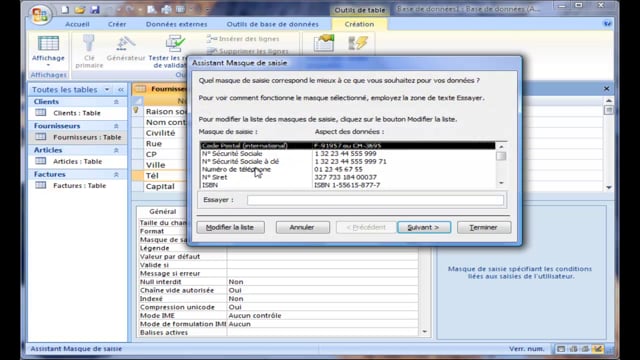Select the ISBN input mask row

pos(347,185)
